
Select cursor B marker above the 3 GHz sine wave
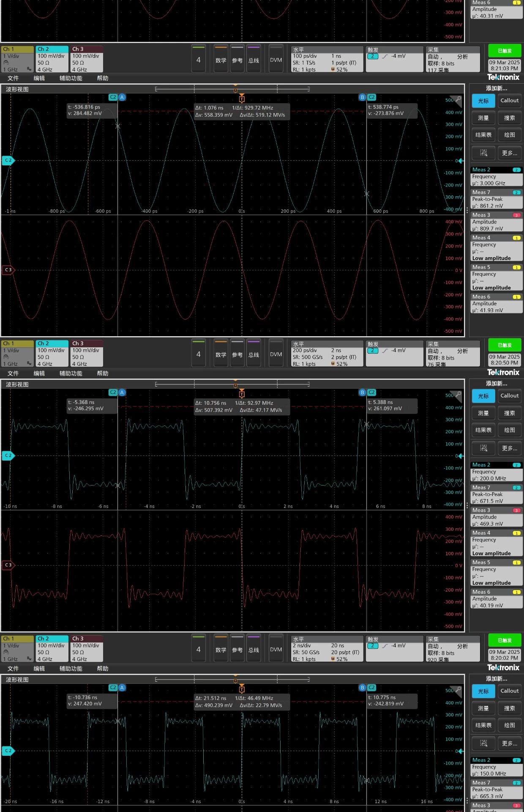tap(362, 97)
